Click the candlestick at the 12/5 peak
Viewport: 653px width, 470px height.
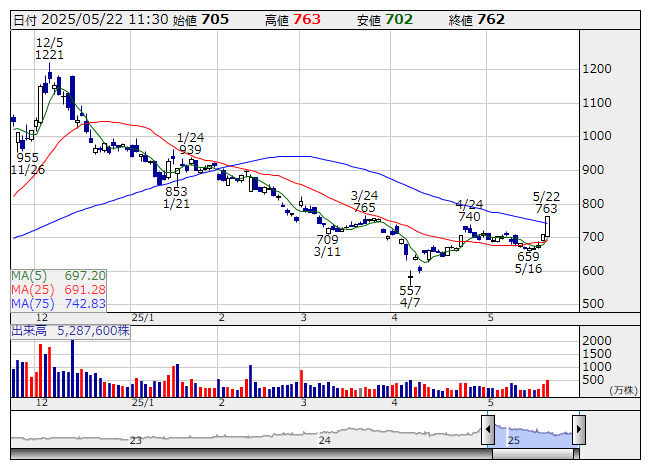click(50, 75)
